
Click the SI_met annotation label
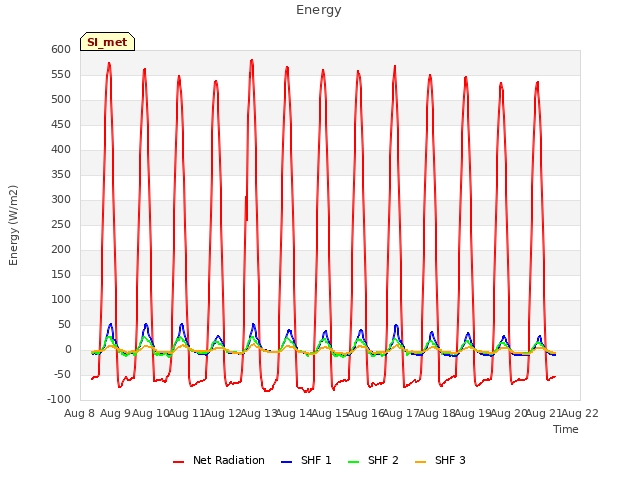pos(107,42)
